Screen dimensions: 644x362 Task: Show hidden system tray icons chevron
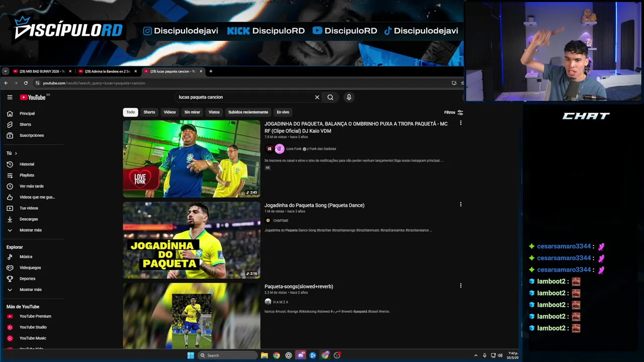pyautogui.click(x=476, y=355)
